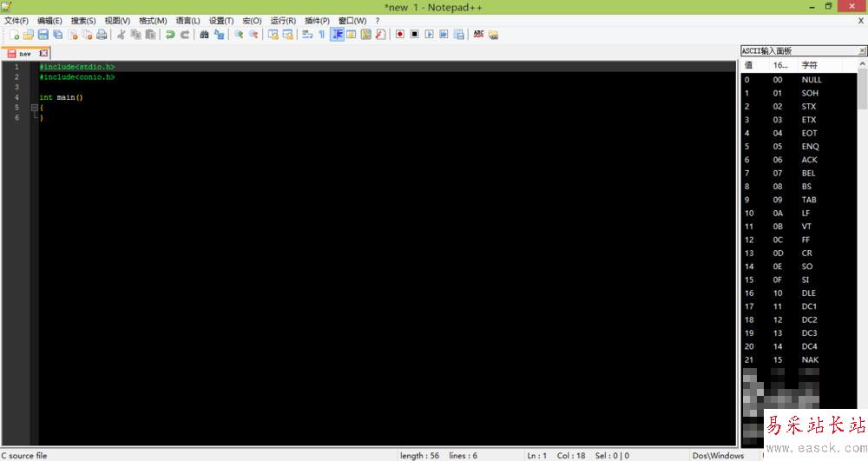Close document with menu bar X
Viewport: 868px width, 461px height.
(x=861, y=21)
